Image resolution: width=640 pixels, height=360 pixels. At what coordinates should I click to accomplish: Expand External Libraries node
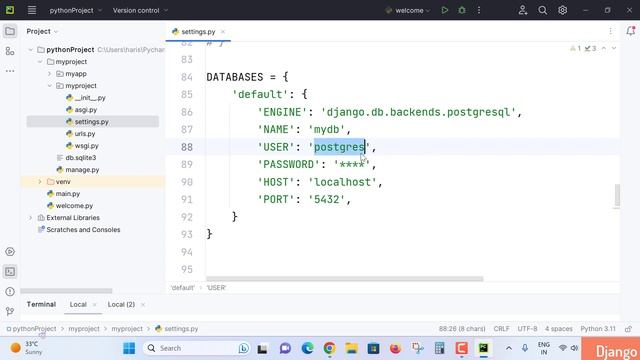click(31, 218)
